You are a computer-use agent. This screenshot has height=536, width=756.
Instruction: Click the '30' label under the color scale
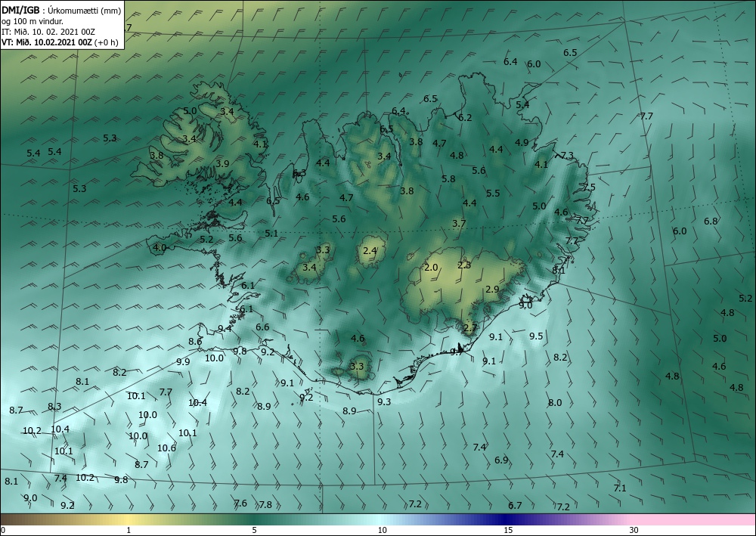(x=634, y=530)
